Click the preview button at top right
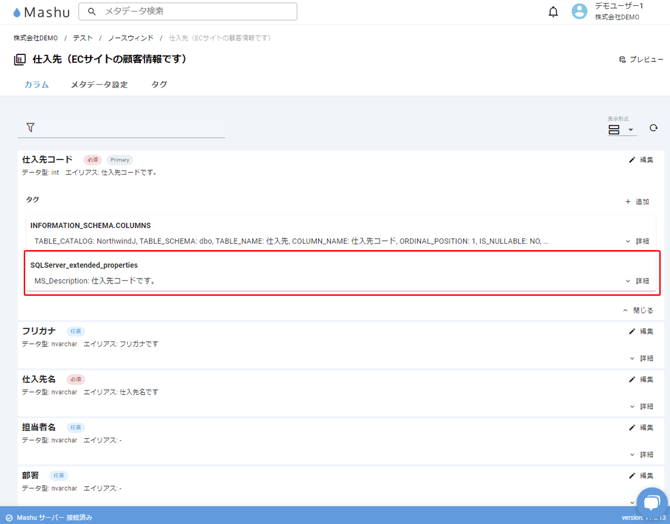Screen dimensions: 670x524 tap(641, 60)
